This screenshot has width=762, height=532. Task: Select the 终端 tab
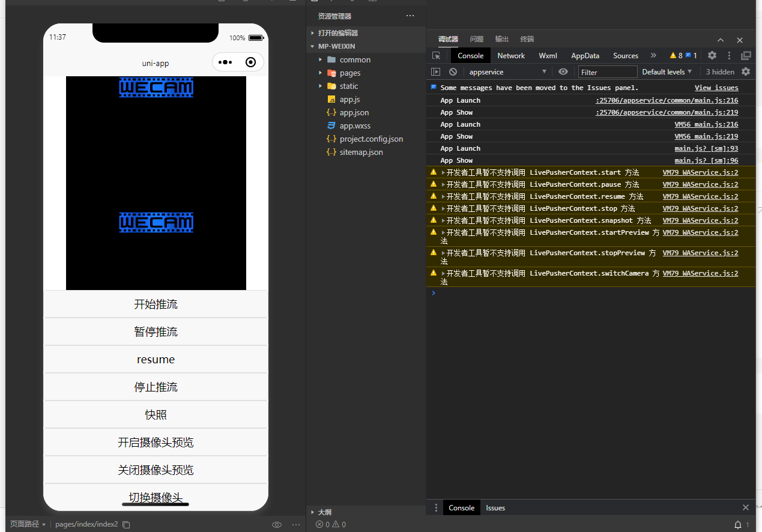pyautogui.click(x=527, y=39)
